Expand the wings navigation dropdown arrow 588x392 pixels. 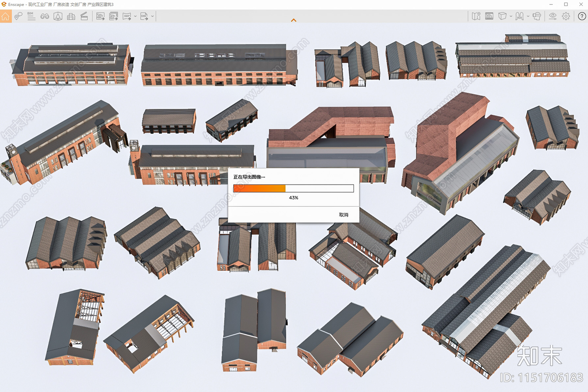528,16
